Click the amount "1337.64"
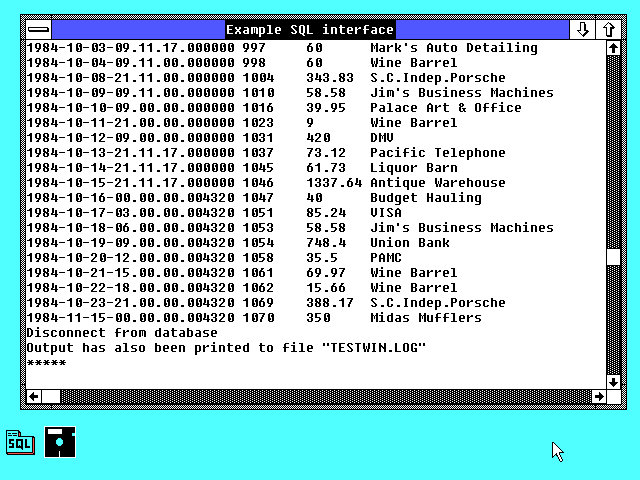Viewport: 640px width, 480px height. (x=334, y=182)
